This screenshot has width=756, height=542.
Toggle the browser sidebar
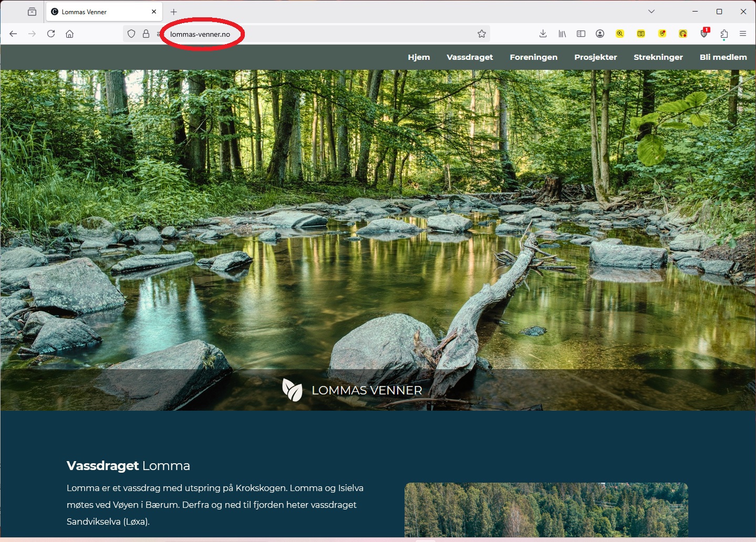point(581,34)
